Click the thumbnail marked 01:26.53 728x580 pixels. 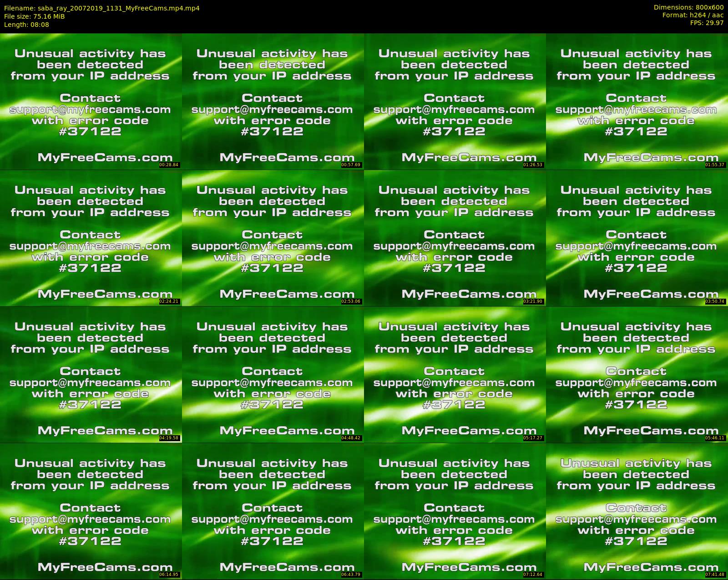tap(455, 102)
